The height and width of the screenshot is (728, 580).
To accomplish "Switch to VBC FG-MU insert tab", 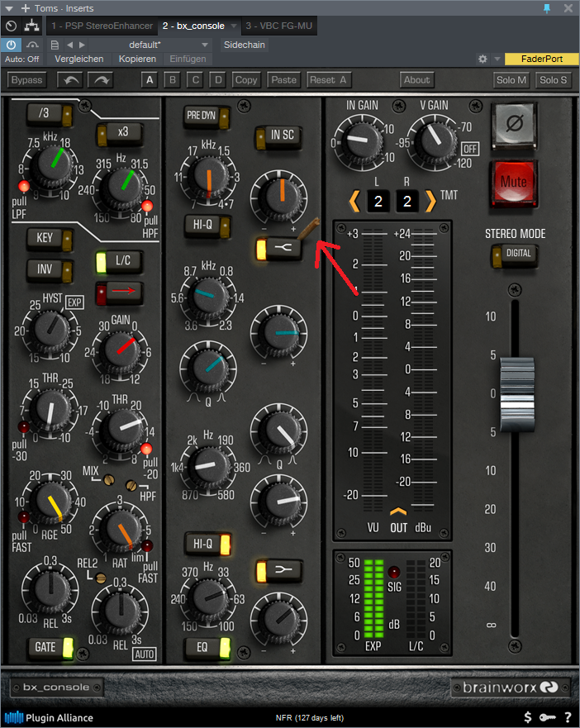I will (278, 26).
